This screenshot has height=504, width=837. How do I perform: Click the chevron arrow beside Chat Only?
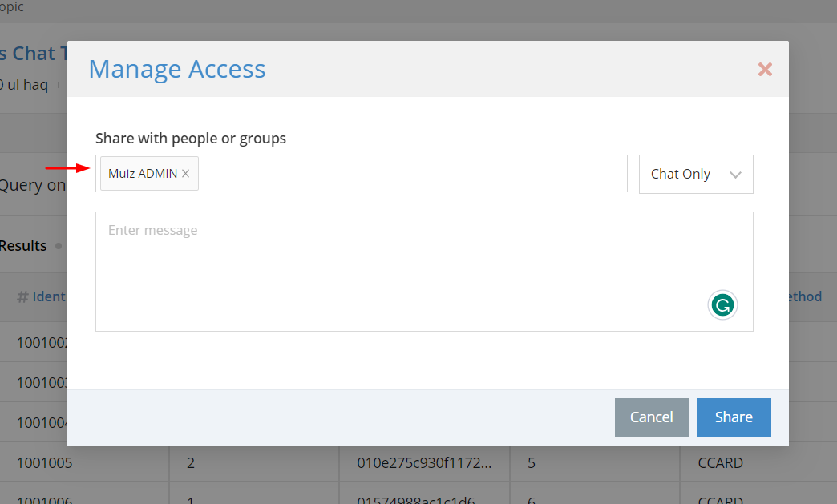click(735, 175)
